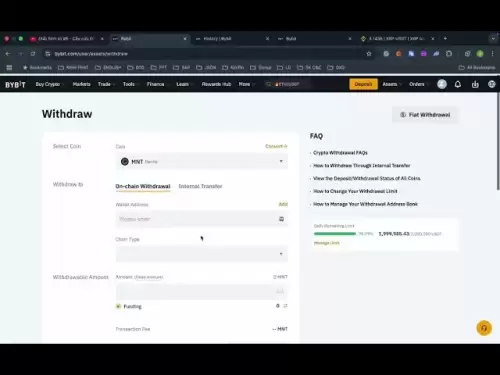Bookmark this page with the star icon

[369, 54]
